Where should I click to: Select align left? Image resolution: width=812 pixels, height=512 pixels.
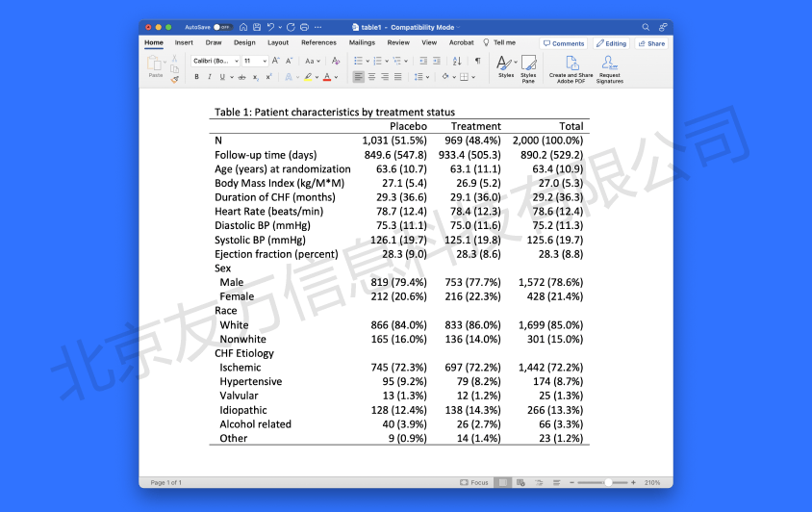click(x=358, y=77)
